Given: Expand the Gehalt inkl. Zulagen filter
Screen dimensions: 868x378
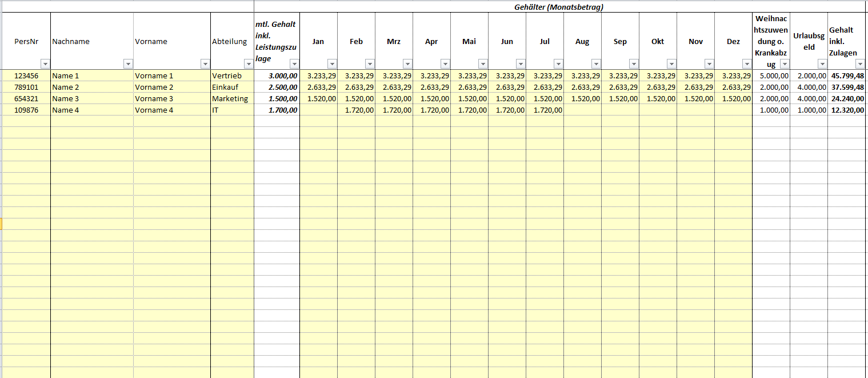Looking at the screenshot, I should tap(860, 64).
